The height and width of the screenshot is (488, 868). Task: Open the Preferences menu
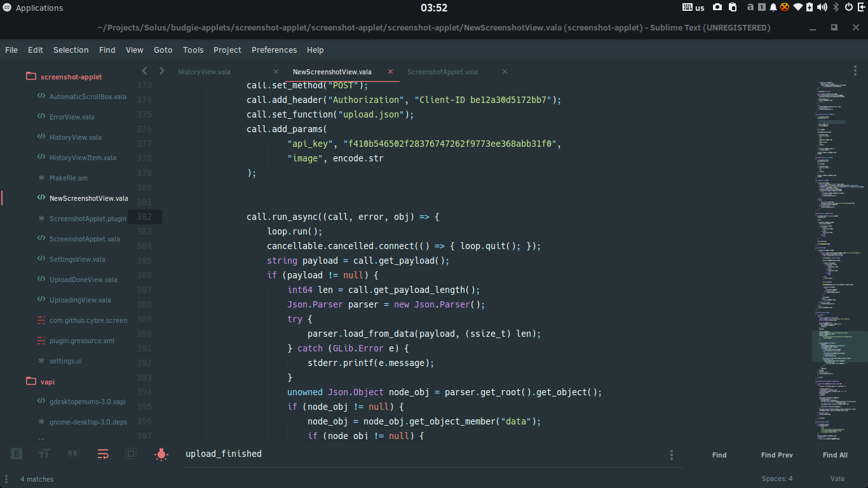click(274, 50)
